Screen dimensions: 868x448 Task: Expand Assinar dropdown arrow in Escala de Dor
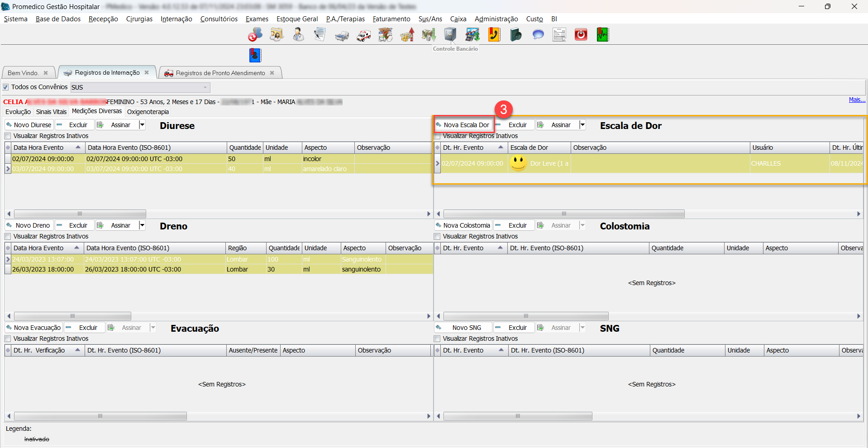point(582,125)
